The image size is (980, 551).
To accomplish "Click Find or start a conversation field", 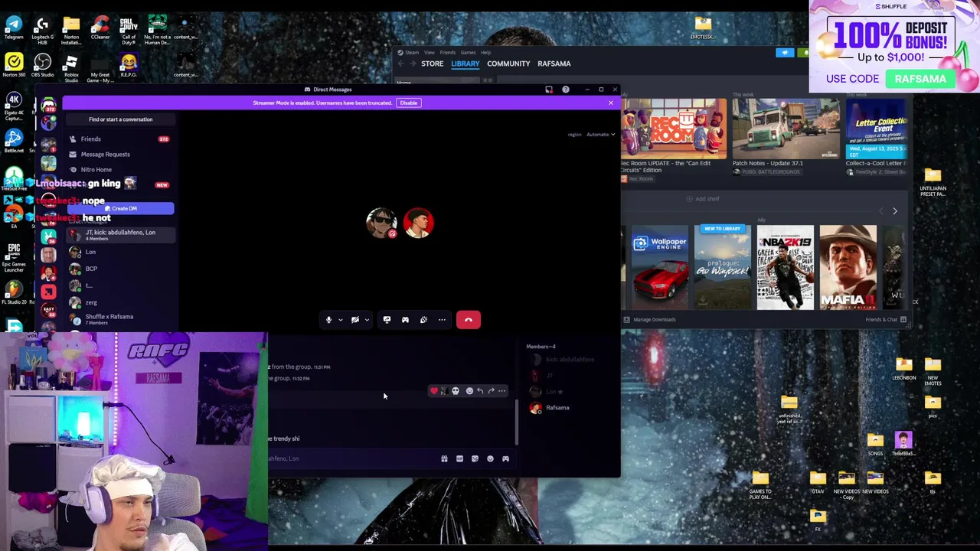I will 120,119.
